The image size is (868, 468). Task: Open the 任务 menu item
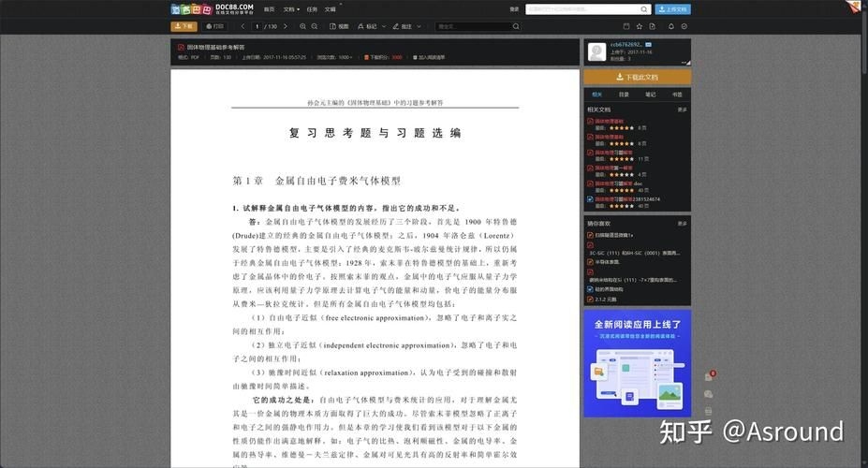(312, 9)
